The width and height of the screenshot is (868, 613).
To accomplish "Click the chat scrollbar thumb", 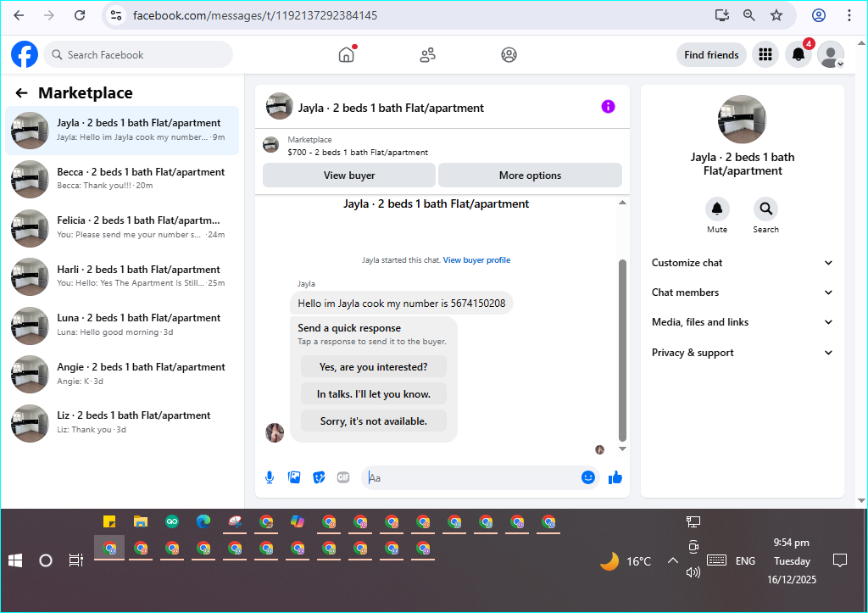I will pos(622,350).
